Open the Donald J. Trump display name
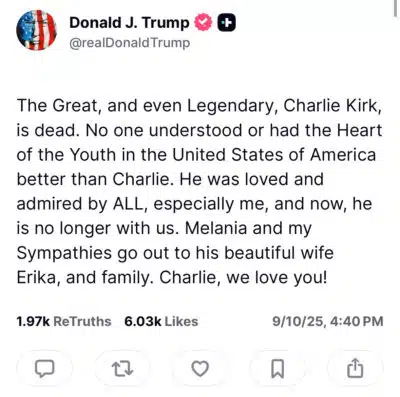Image resolution: width=400 pixels, height=397 pixels. point(129,23)
